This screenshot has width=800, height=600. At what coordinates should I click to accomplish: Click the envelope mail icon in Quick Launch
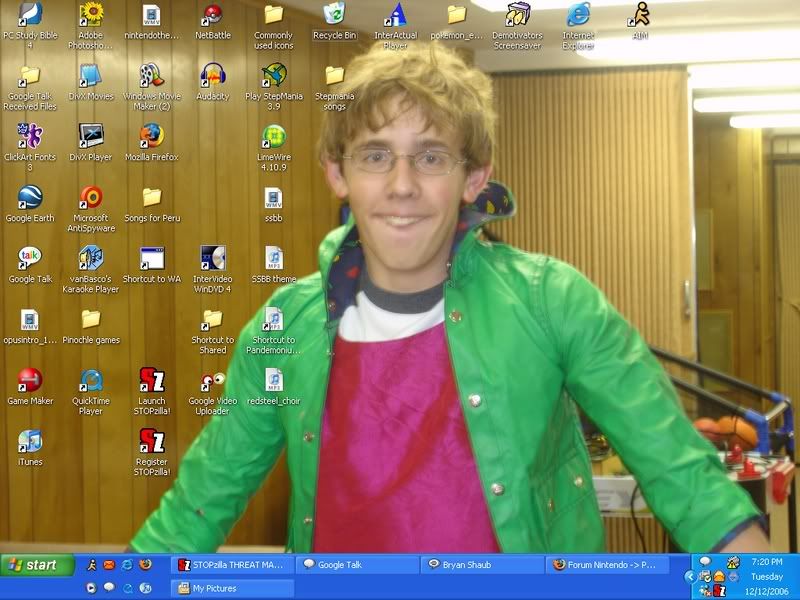[109, 565]
